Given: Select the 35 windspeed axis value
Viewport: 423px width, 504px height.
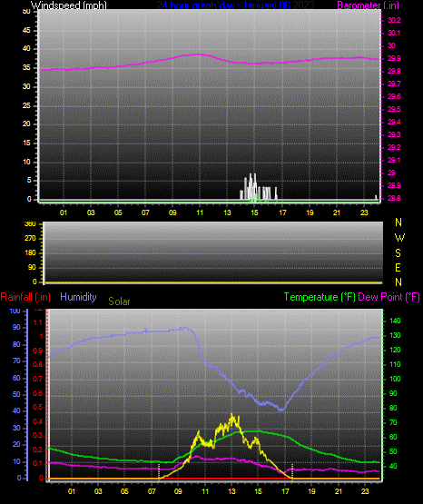Looking at the screenshot, I should pyautogui.click(x=26, y=68).
